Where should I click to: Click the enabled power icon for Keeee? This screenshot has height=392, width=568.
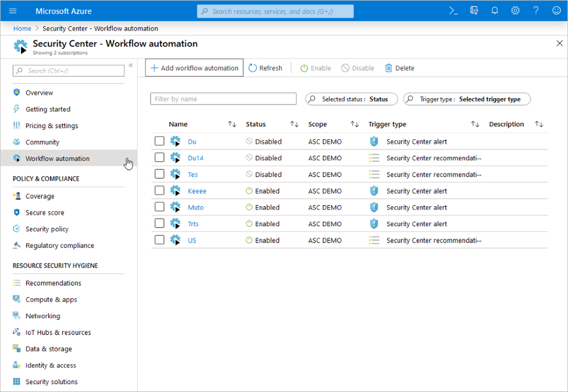249,191
